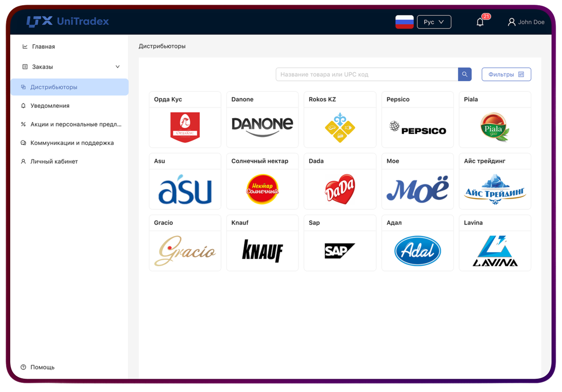Focus the product name or UPC search field
Screen dimensions: 562x392
(x=367, y=74)
